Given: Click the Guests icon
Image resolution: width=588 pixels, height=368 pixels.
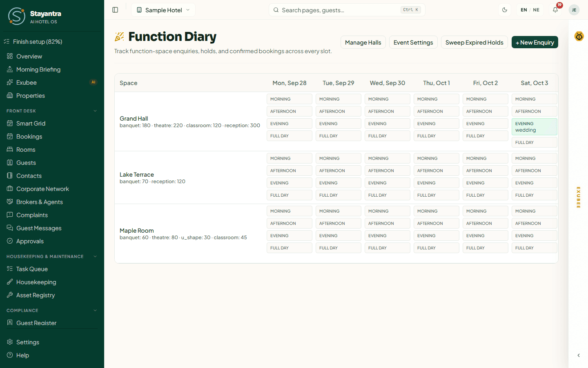Looking at the screenshot, I should (10, 163).
